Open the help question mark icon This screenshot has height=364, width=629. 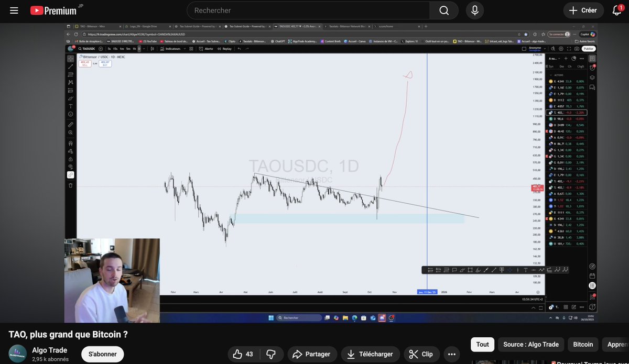592,307
